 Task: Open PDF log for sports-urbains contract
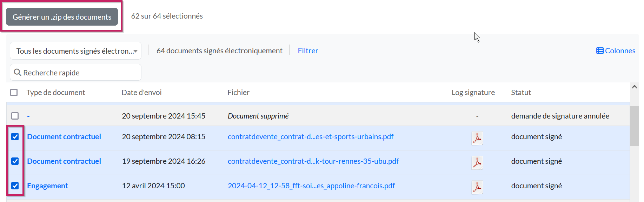point(477,138)
